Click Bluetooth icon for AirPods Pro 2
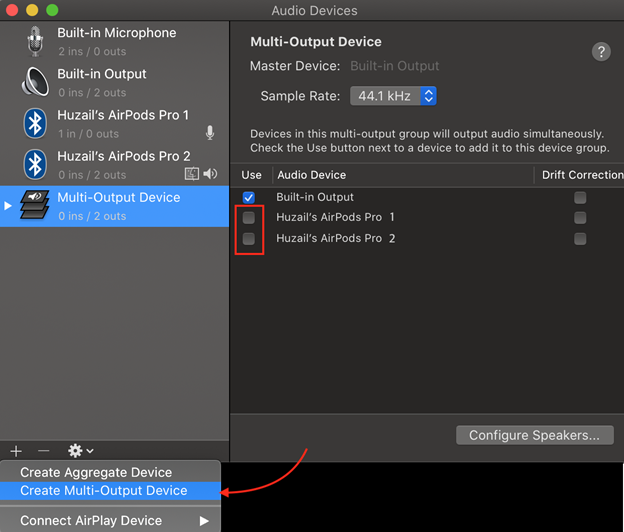Screen dimensions: 624x532 [x=35, y=165]
